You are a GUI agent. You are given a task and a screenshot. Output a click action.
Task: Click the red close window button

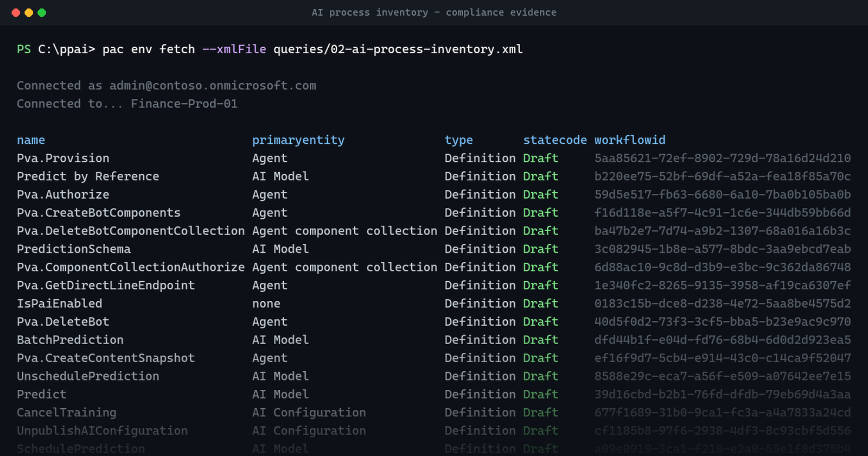(x=16, y=12)
